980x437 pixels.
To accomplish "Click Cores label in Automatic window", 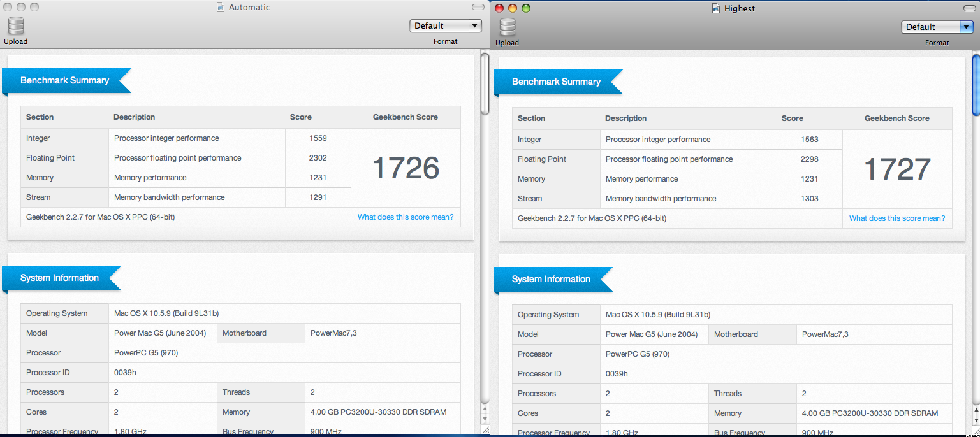I will tap(36, 412).
